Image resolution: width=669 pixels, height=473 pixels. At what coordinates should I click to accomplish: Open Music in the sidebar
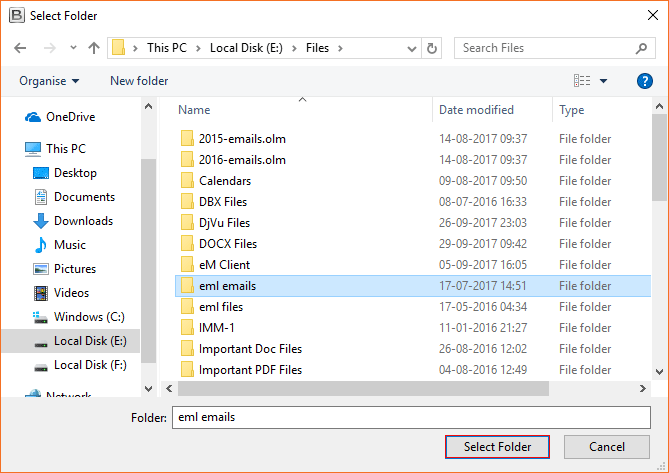click(60, 245)
